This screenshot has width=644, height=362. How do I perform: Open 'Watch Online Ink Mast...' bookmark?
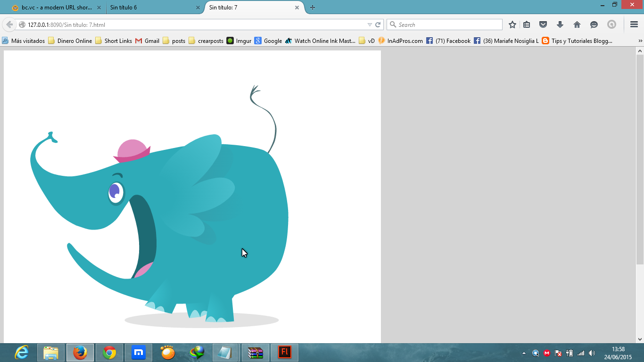click(x=321, y=41)
